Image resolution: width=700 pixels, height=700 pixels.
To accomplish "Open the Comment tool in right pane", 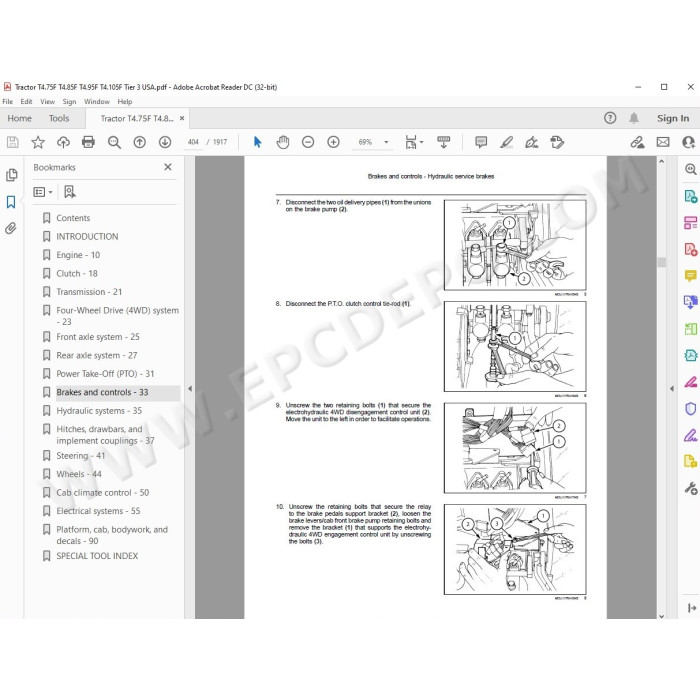I will [691, 275].
